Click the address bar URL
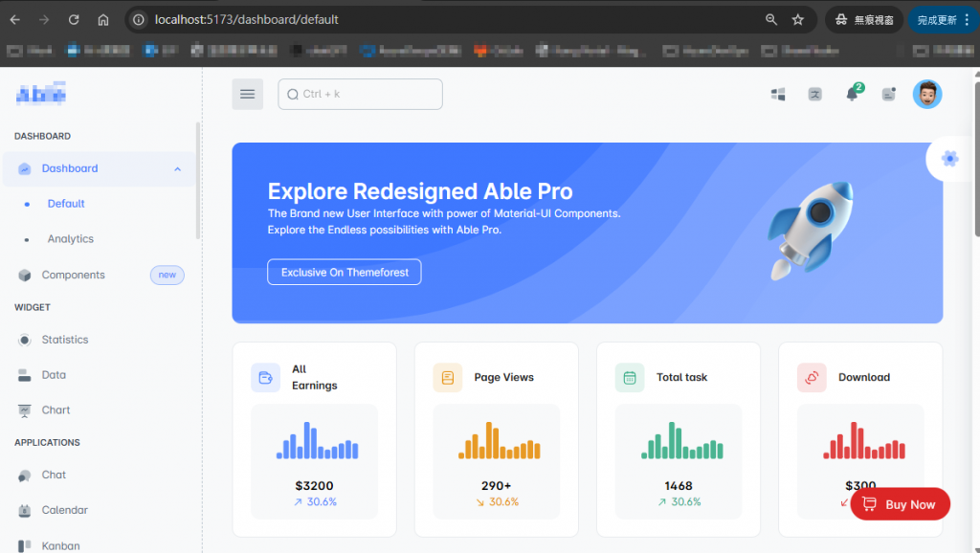 coord(247,20)
